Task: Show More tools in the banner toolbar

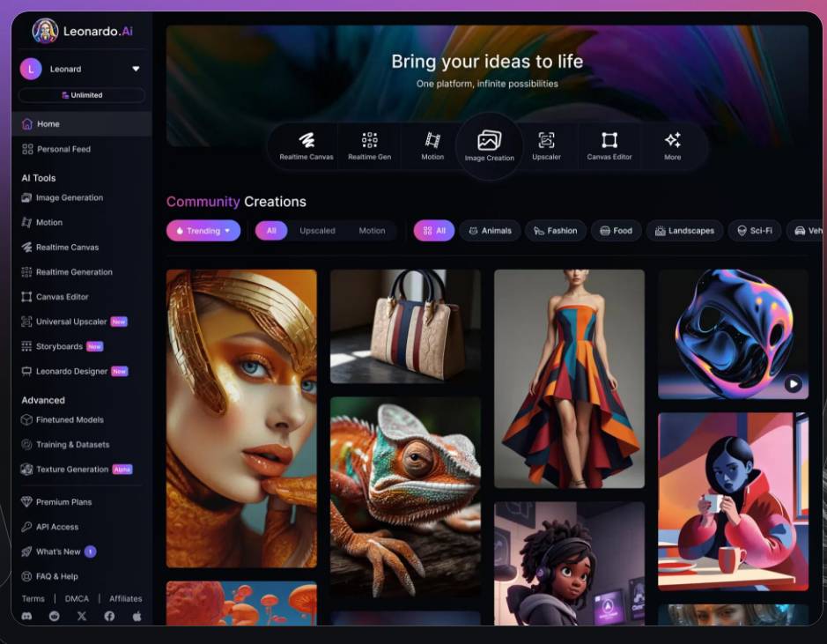Action: [673, 145]
